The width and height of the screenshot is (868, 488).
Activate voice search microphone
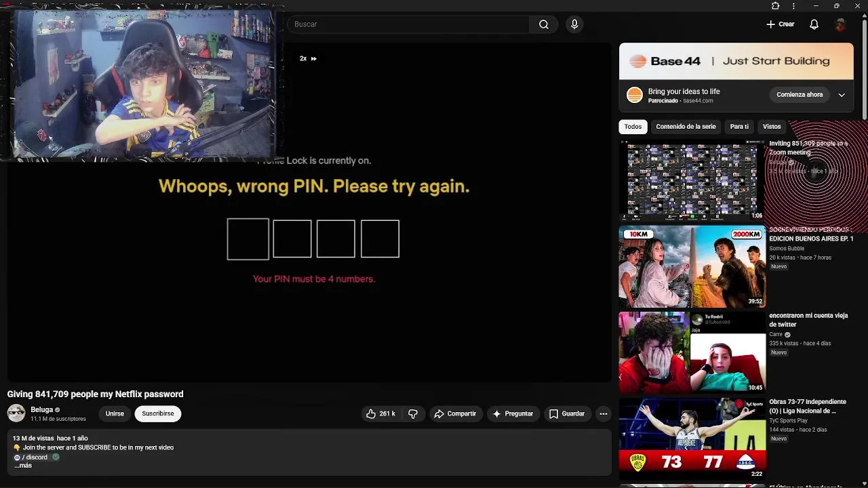(574, 24)
